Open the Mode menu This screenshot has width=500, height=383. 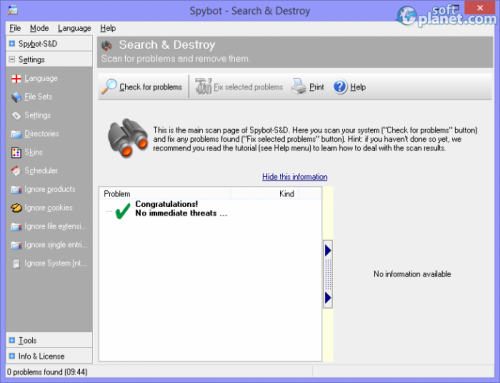point(39,28)
